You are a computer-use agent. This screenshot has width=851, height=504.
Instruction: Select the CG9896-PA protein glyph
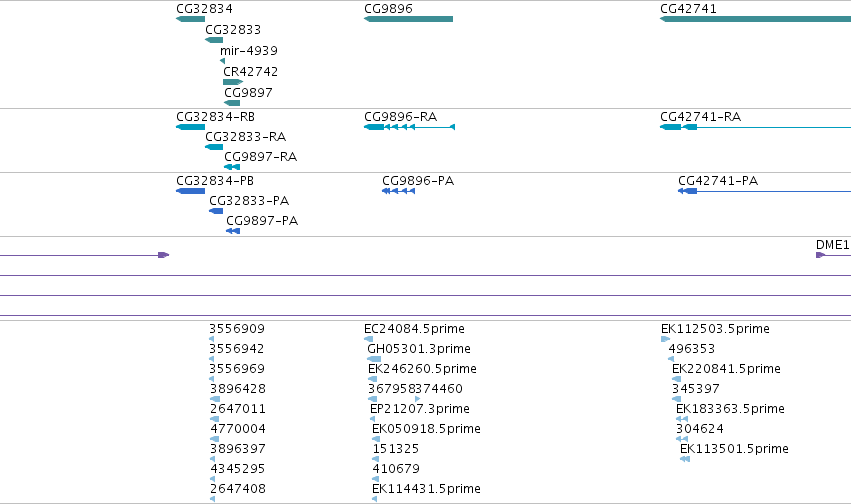click(398, 191)
